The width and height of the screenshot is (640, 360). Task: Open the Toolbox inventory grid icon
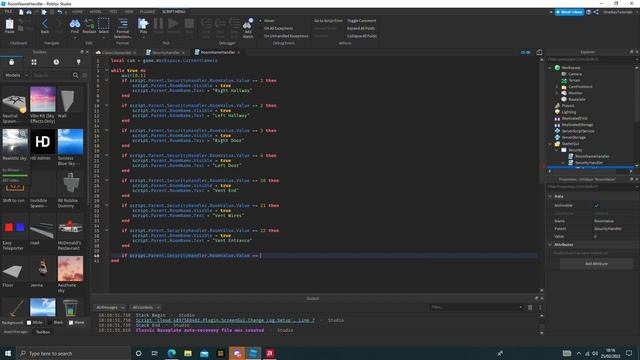point(34,62)
